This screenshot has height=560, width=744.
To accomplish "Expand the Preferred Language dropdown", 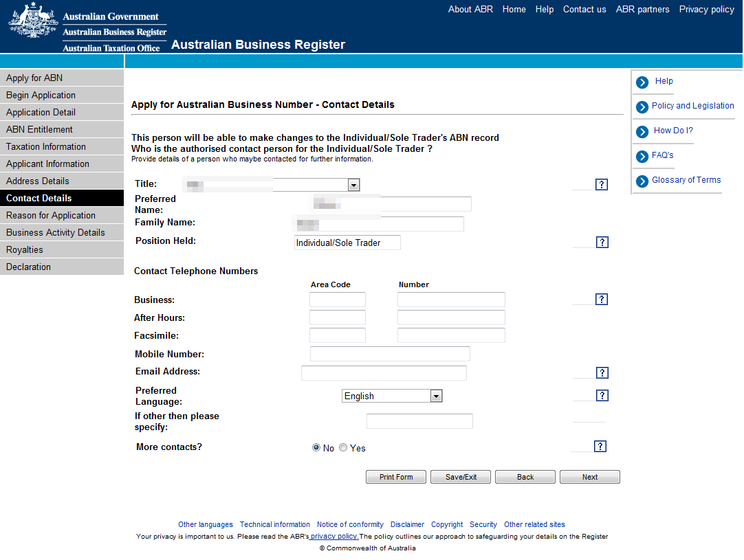I will coord(435,396).
